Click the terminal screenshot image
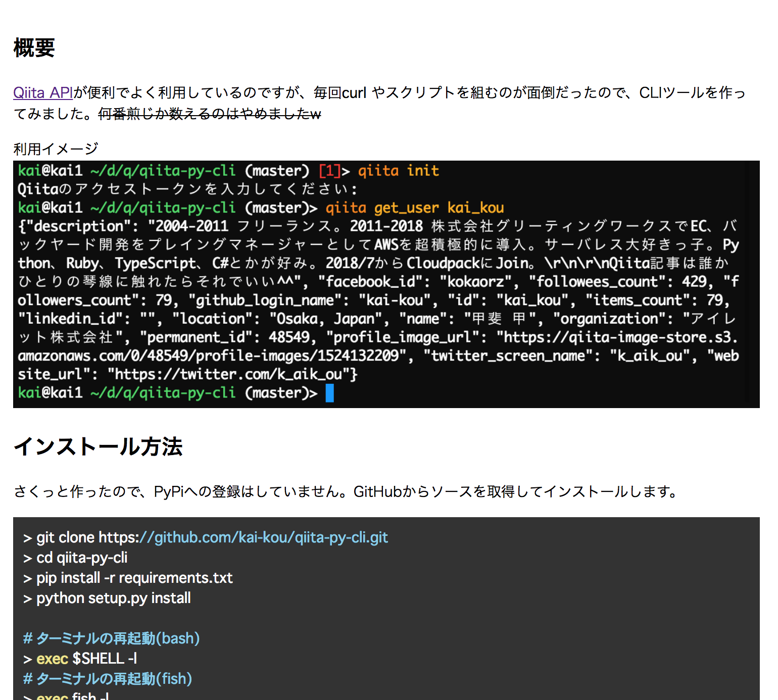This screenshot has width=778, height=700. coord(386,284)
